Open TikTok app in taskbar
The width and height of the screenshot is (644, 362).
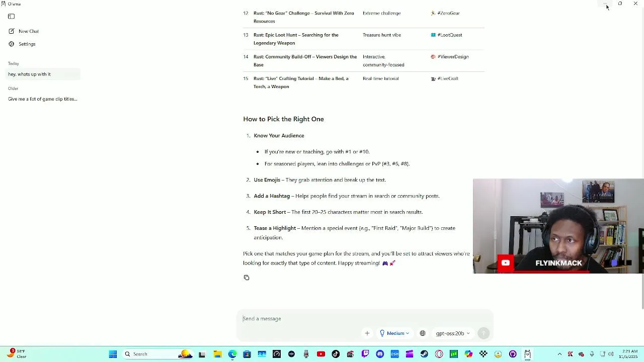pos(336,354)
